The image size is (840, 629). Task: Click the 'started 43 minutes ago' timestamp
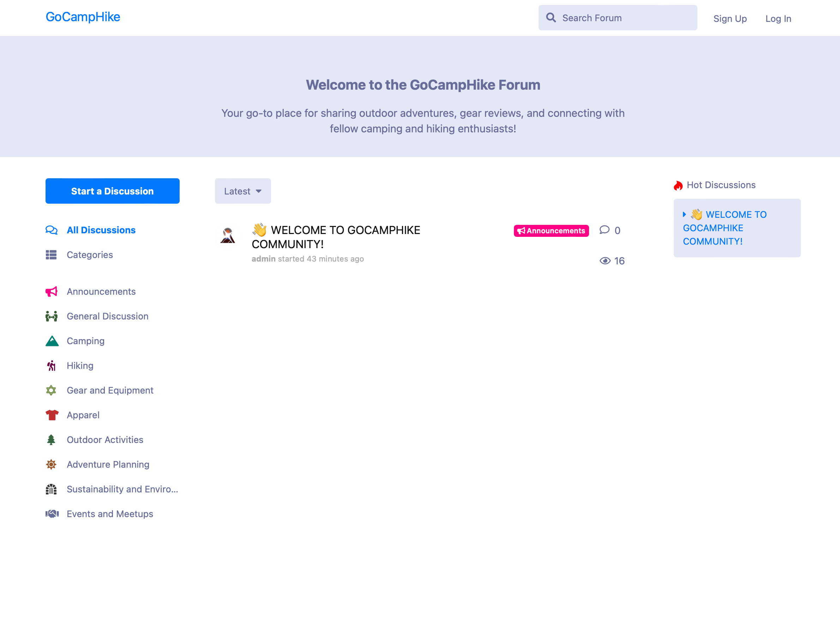(x=321, y=259)
